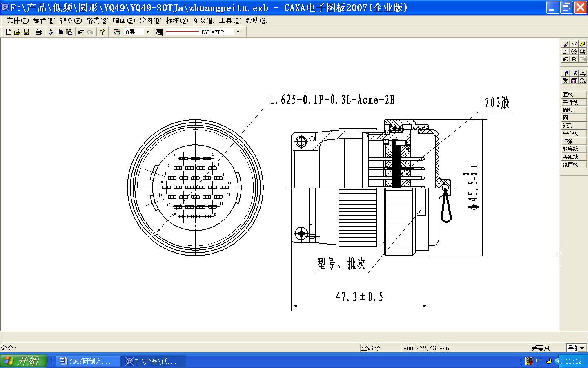Image resolution: width=588 pixels, height=368 pixels.
Task: Click the coordinates readout 800.872,43.886
Action: [x=426, y=348]
